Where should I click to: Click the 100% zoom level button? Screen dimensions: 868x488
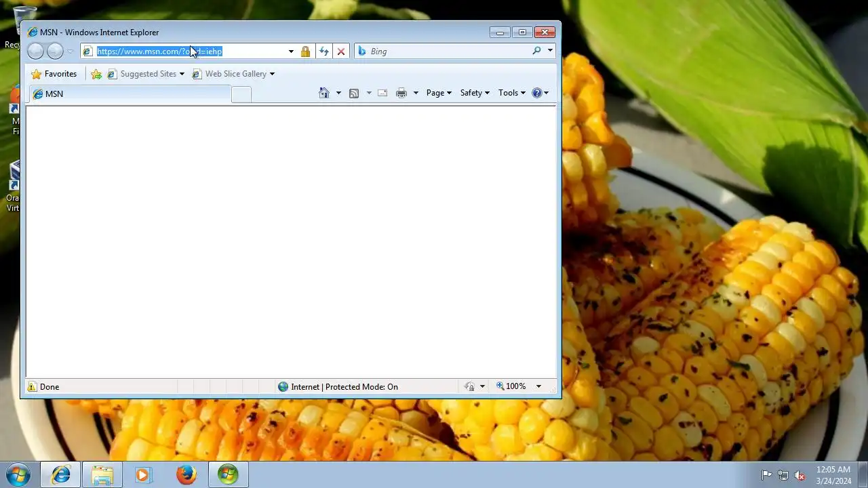pos(511,386)
